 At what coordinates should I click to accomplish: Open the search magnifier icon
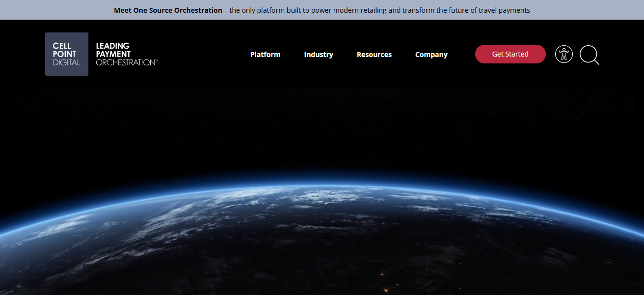point(589,55)
